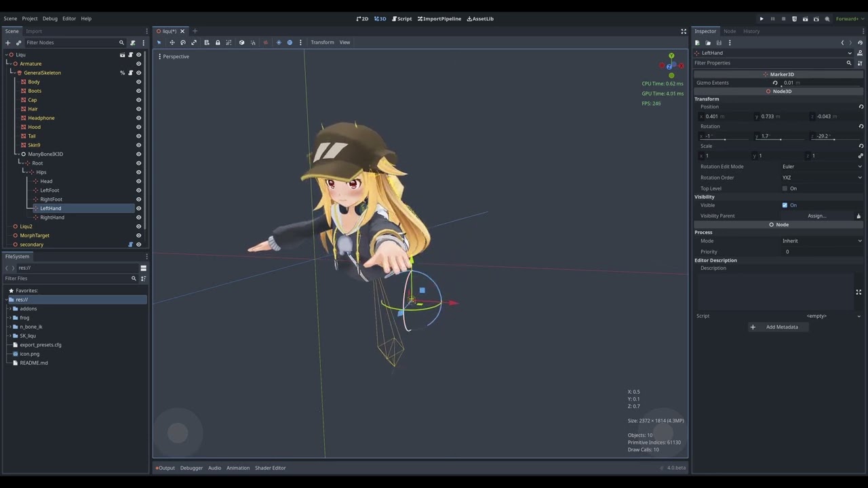Screen dimensions: 868x488
Task: Create new resource in Inspector
Action: tap(697, 43)
